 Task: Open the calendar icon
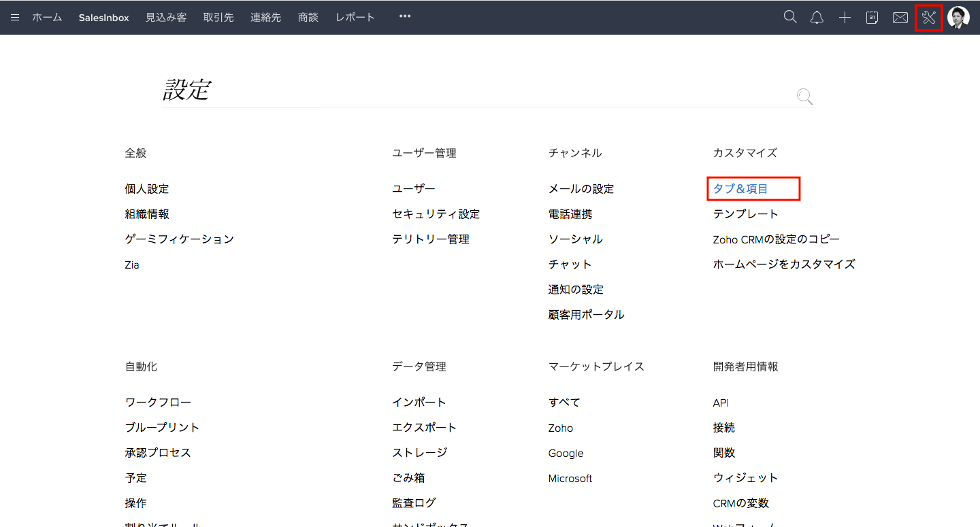click(x=872, y=18)
